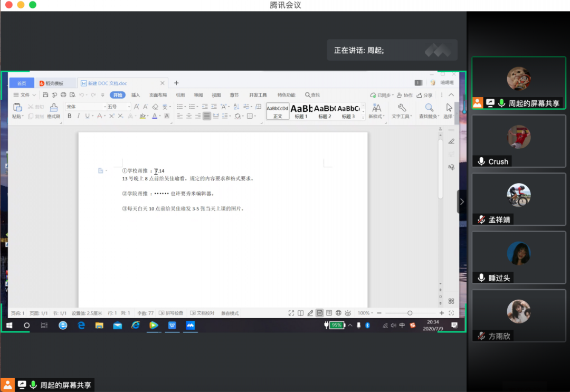Viewport: 570px width, 392px height.
Task: Click the New Style (新样式) icon
Action: 376,108
